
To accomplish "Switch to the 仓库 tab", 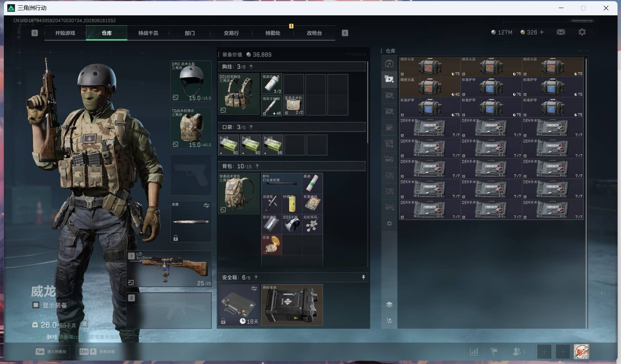I will [107, 33].
